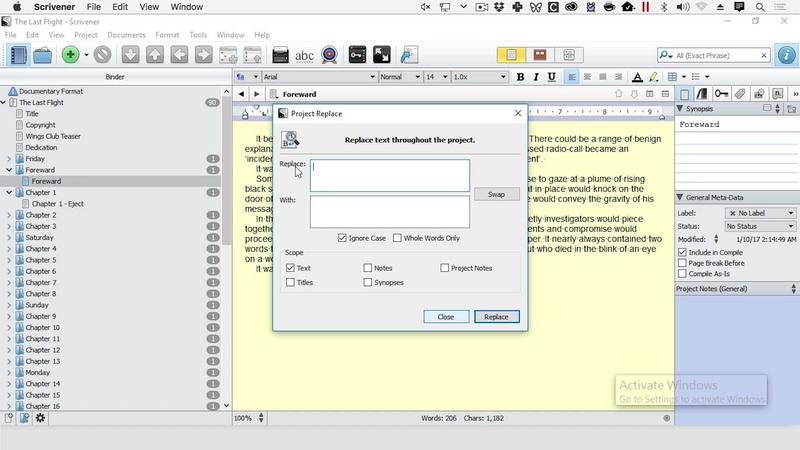Viewport: 800px width, 450px height.
Task: Enable Page Break Before checkbox
Action: (x=682, y=263)
